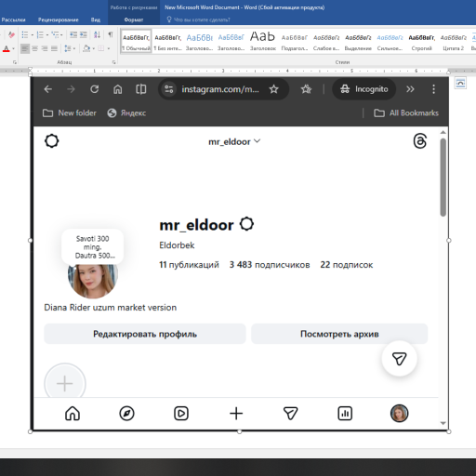The image size is (476, 476).
Task: Toggle align right
Action: tap(45, 48)
